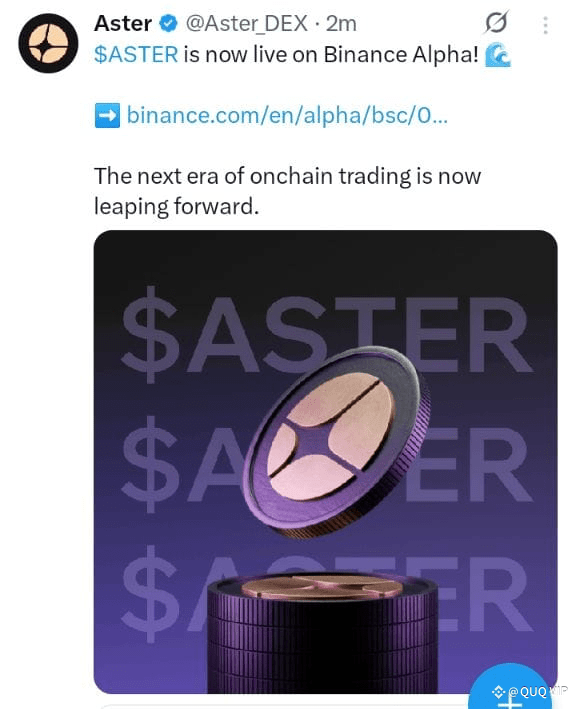Click the Binance logo beside @QUQ watermark

(498, 691)
